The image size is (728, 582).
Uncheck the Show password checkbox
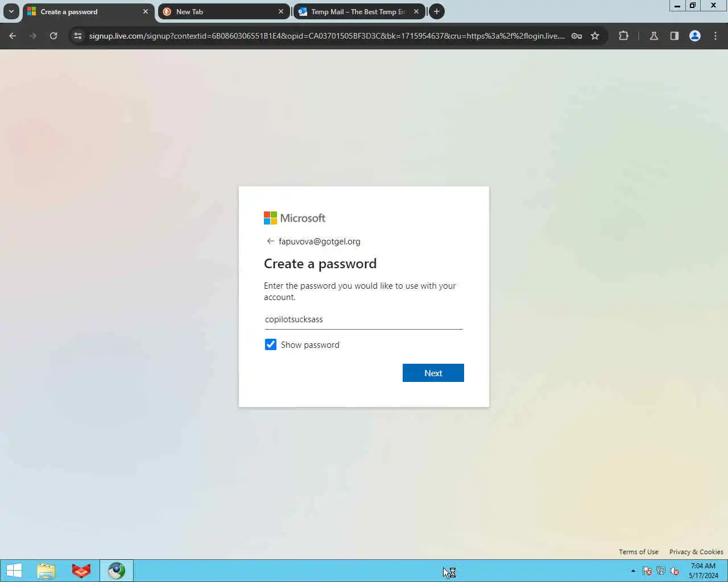(x=271, y=344)
